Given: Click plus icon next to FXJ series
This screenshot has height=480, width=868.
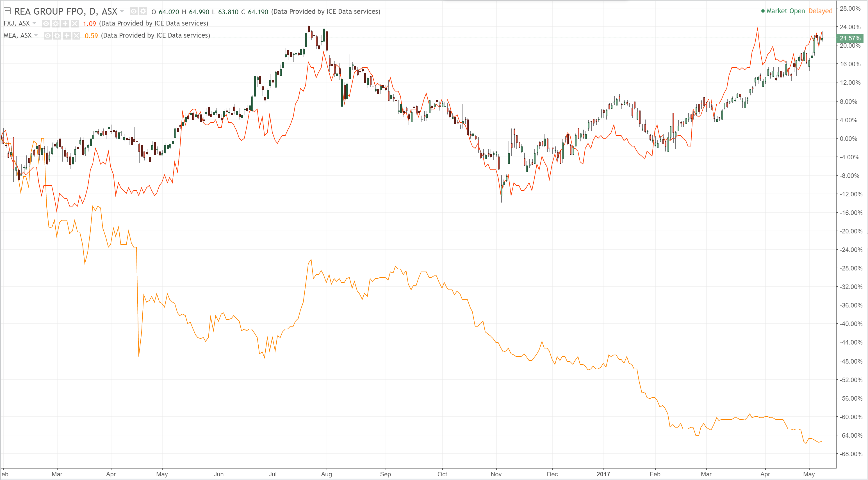Looking at the screenshot, I should (65, 24).
